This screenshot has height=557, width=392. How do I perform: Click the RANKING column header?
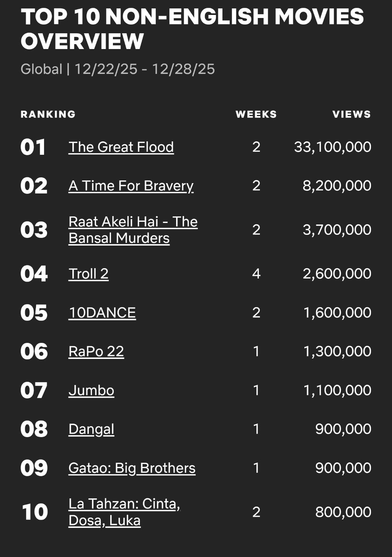point(48,114)
